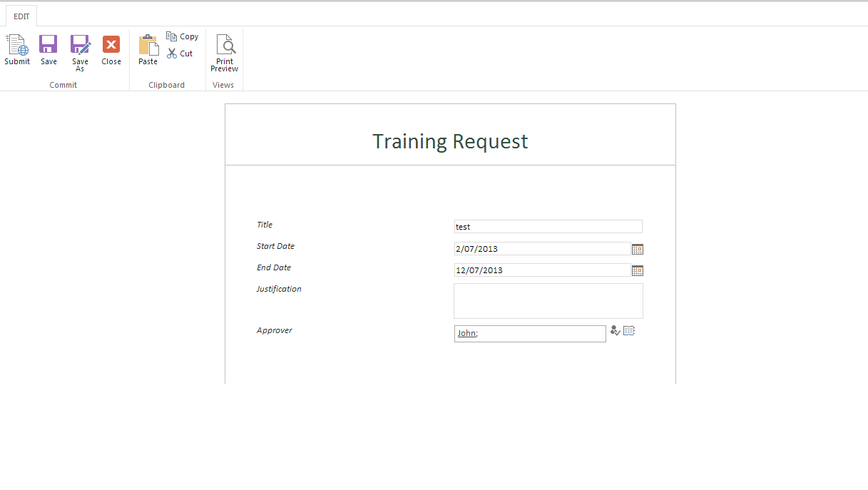Click the Submit icon in the ribbon
This screenshot has height=490, width=868.
point(17,46)
